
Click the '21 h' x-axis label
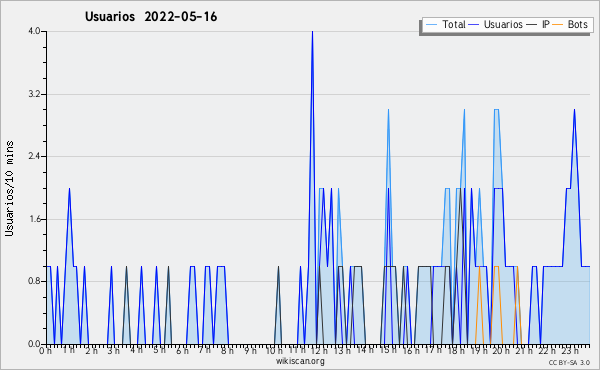pyautogui.click(x=524, y=351)
